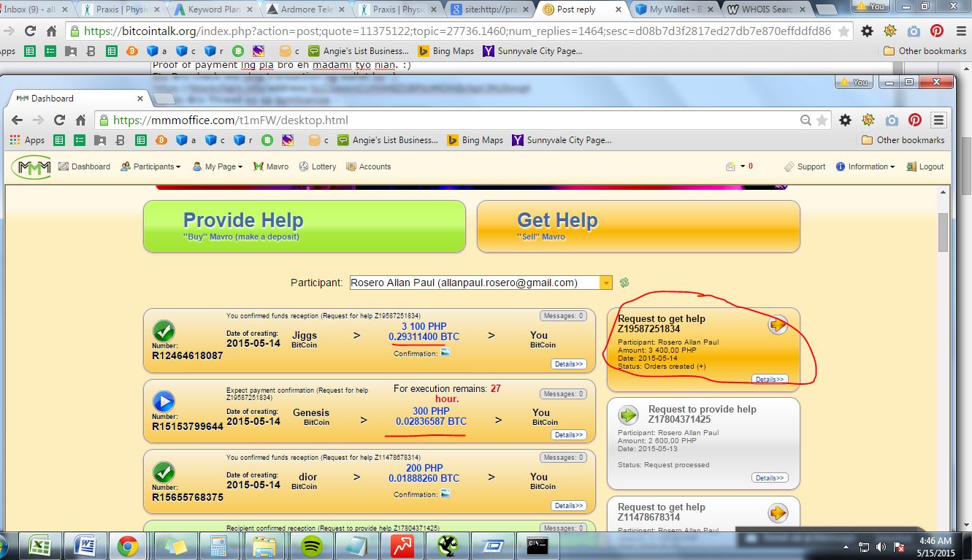The width and height of the screenshot is (972, 560).
Task: Click green checkmark icon of order R15655768375
Action: (x=164, y=472)
